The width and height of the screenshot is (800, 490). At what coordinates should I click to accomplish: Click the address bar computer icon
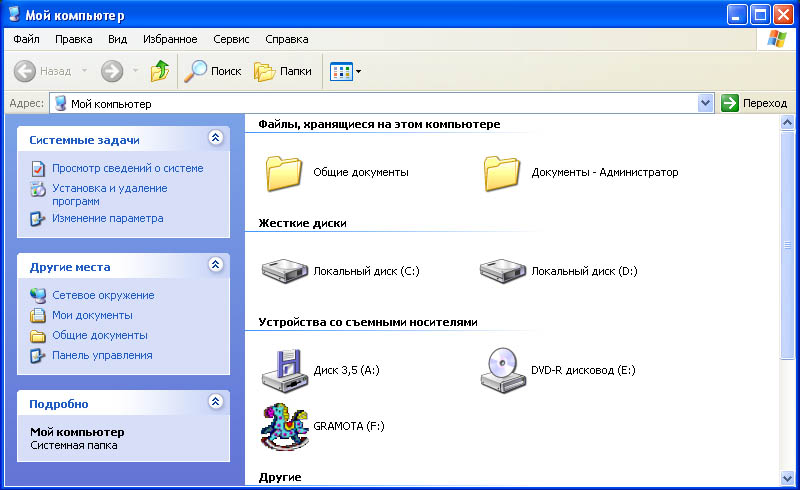60,104
